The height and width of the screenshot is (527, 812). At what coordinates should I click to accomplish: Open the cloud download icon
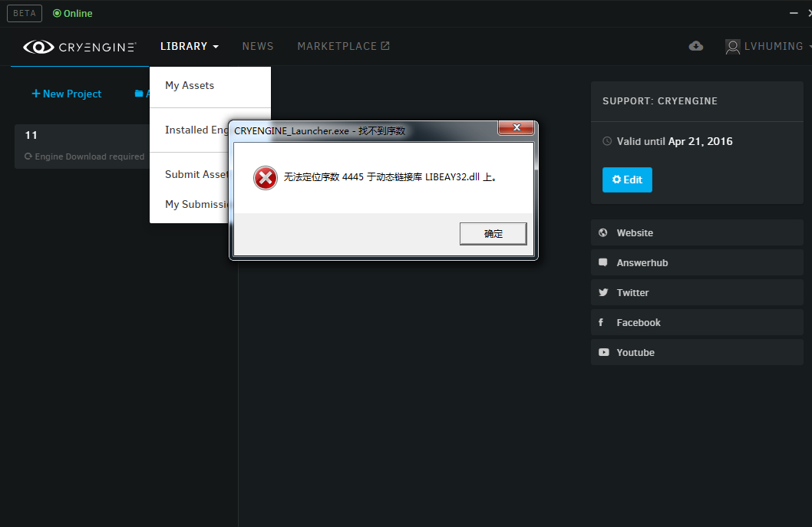tap(696, 46)
